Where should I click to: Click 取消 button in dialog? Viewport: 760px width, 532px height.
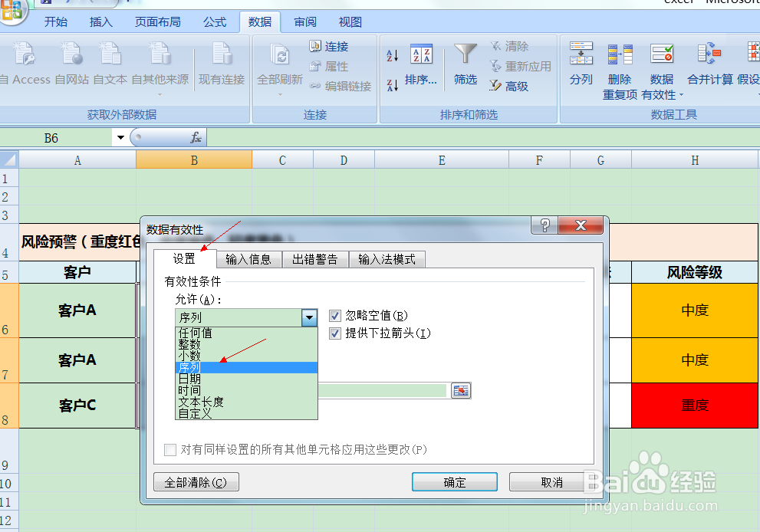click(551, 482)
